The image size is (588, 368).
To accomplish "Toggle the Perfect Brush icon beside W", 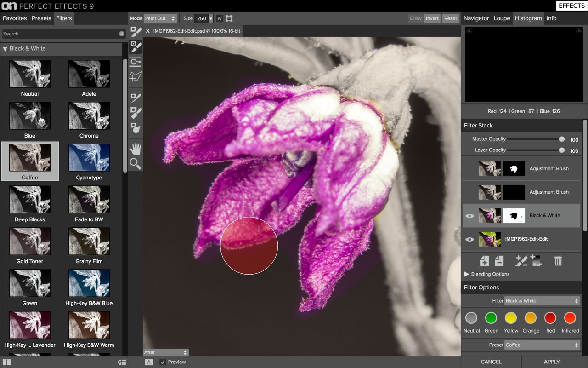I will tap(229, 18).
